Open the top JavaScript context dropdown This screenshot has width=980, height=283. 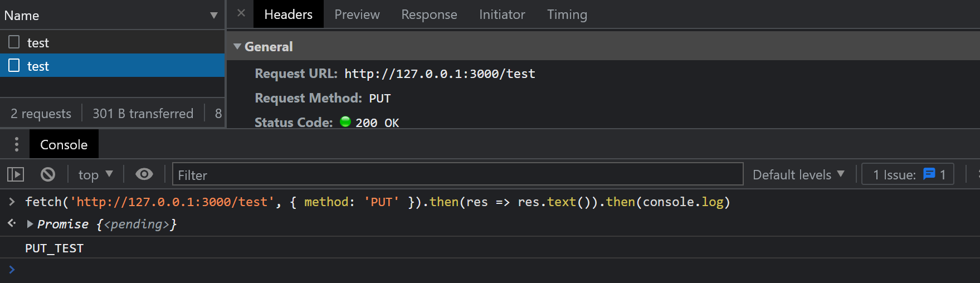click(x=95, y=175)
